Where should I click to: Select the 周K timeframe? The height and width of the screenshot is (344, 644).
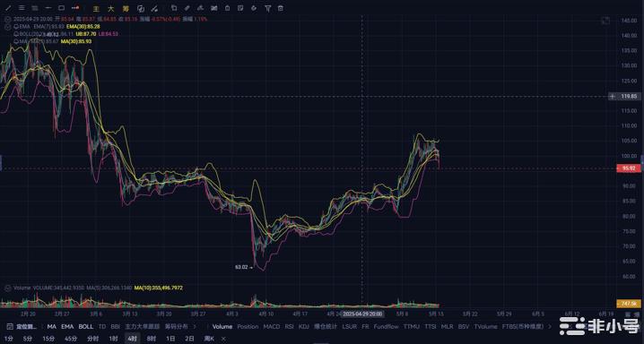209,339
